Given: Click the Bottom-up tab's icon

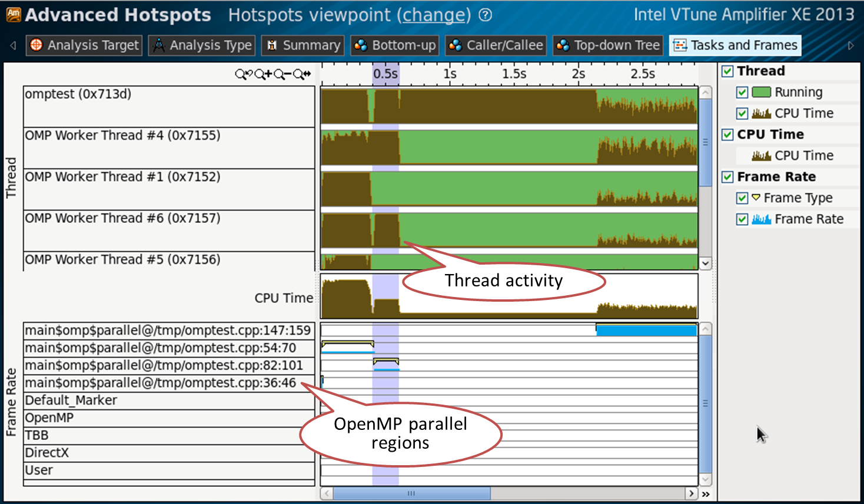Looking at the screenshot, I should coord(361,45).
